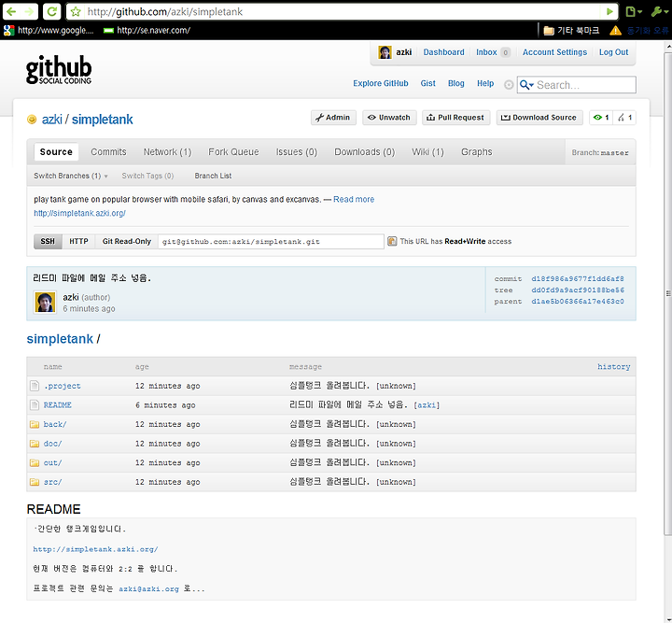672x623 pixels.
Task: Open the Issues (0) tab
Action: pyautogui.click(x=297, y=152)
